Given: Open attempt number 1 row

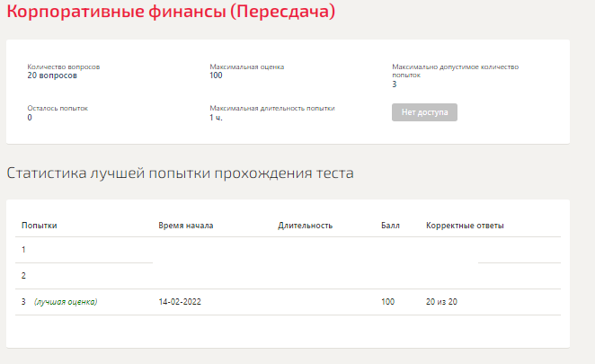Looking at the screenshot, I should tap(24, 250).
